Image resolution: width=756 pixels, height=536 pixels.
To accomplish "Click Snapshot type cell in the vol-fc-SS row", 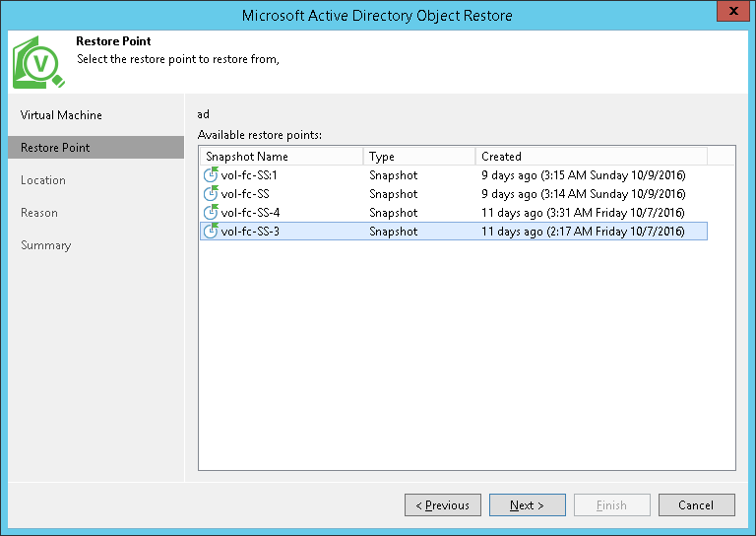I will click(x=394, y=193).
